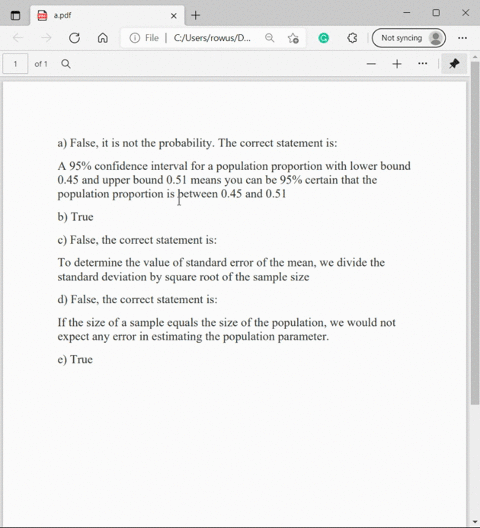The width and height of the screenshot is (480, 528).
Task: Close the a.pdf tab
Action: tap(173, 15)
